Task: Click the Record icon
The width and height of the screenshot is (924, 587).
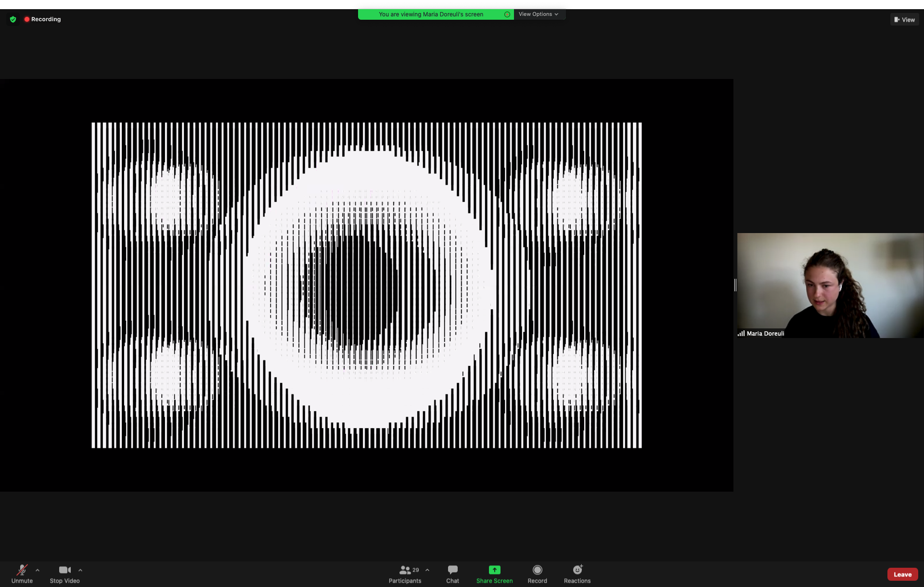Action: tap(537, 570)
